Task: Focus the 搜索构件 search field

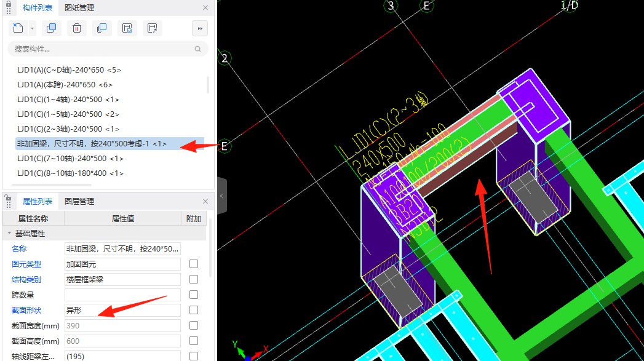Action: [108, 49]
